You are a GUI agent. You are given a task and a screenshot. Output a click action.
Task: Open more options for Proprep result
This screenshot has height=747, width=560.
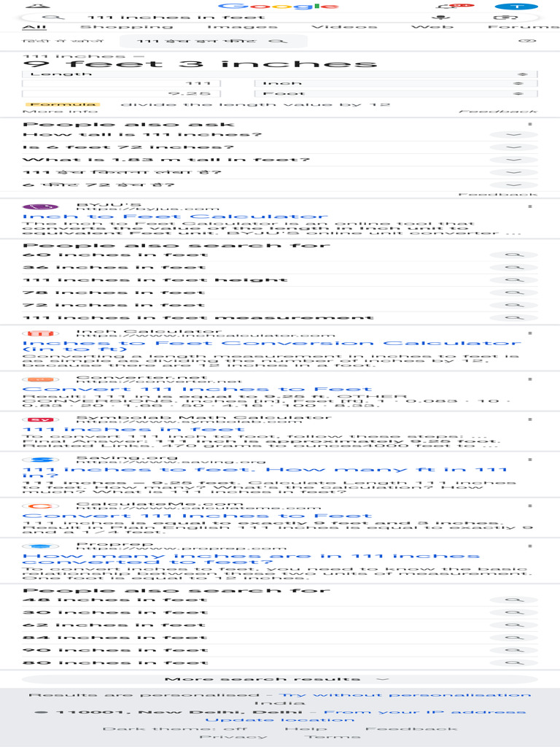pyautogui.click(x=530, y=546)
